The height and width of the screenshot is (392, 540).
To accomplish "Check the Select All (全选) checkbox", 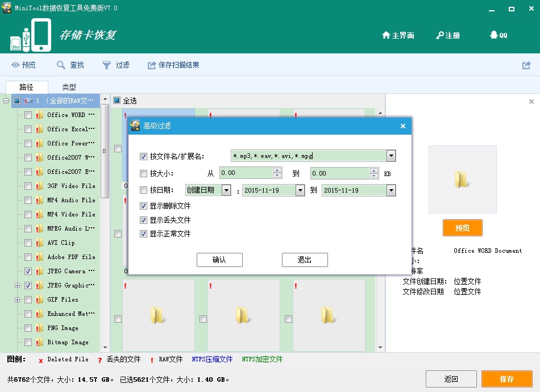I will coord(117,101).
